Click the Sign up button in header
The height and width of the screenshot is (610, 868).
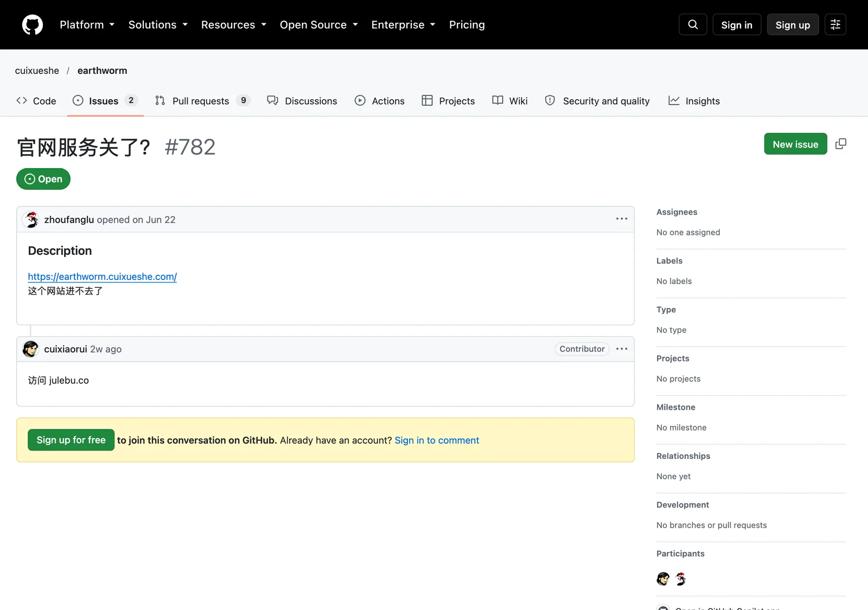[x=793, y=25]
